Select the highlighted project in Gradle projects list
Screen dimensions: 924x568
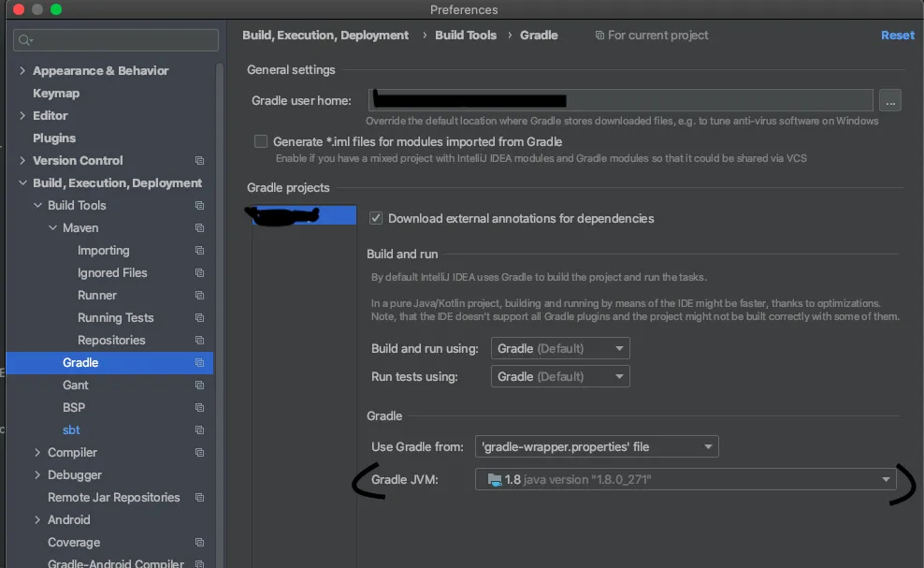click(304, 215)
